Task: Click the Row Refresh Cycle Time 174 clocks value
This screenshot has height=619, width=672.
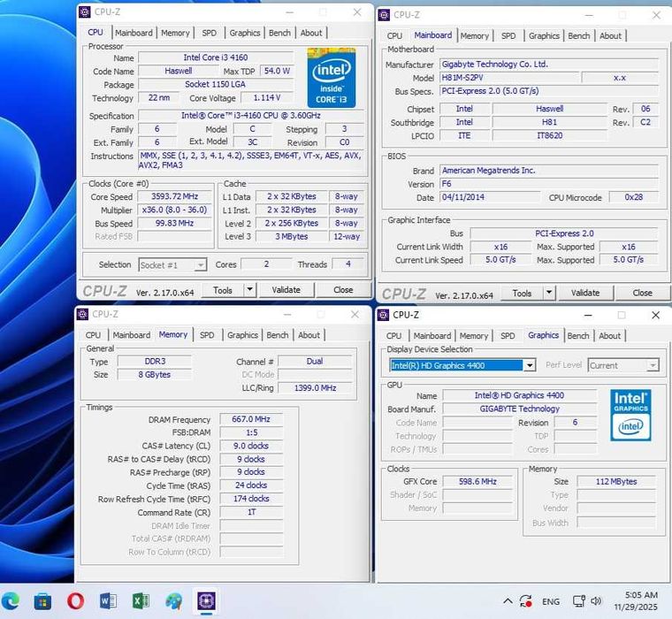Action: (251, 499)
